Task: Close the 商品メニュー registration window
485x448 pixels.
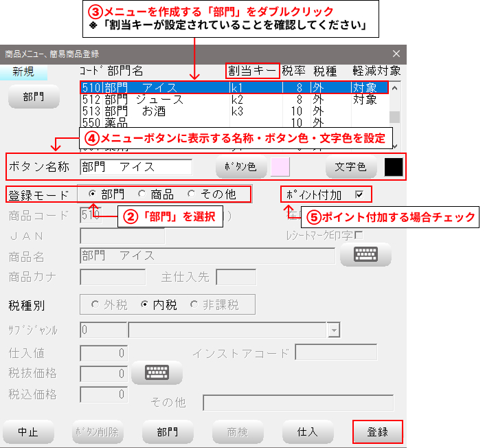Action: tap(396, 54)
